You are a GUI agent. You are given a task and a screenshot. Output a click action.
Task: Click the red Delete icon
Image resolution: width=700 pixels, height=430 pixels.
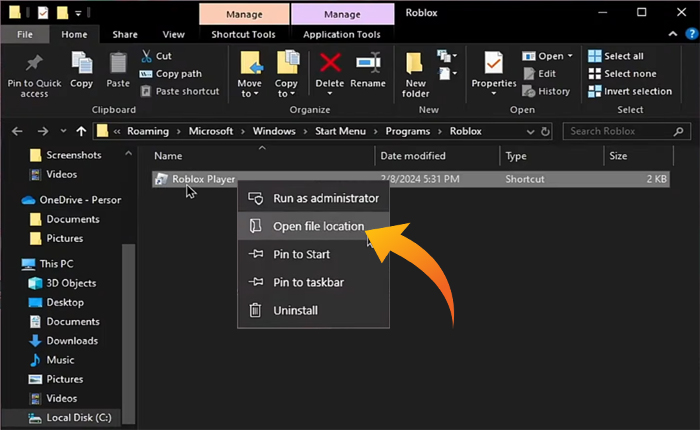click(330, 63)
